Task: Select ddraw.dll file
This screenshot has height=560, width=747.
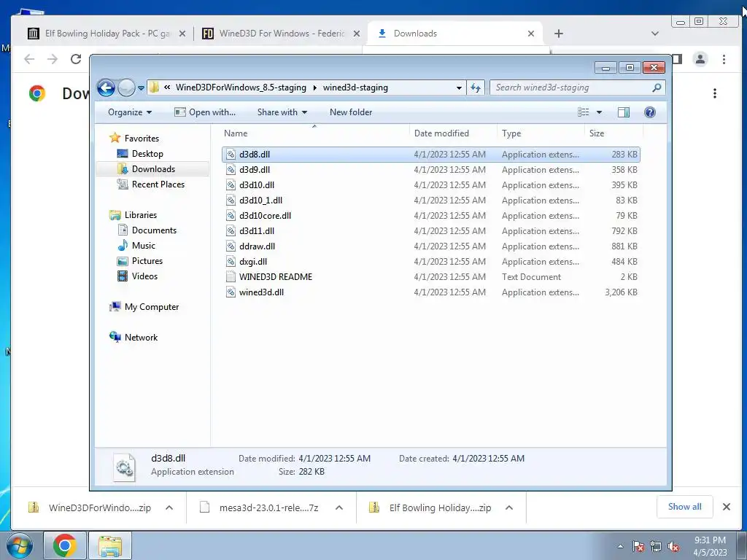Action: [431, 246]
